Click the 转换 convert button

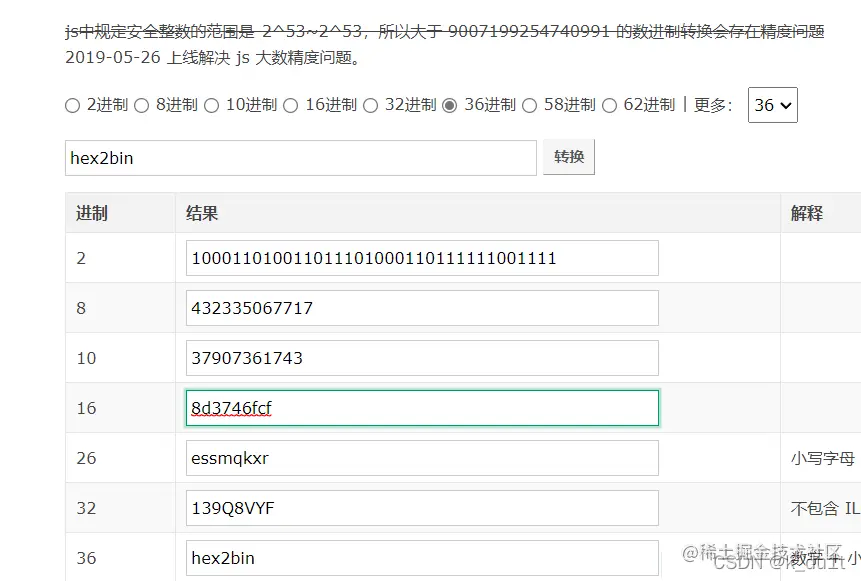tap(569, 157)
